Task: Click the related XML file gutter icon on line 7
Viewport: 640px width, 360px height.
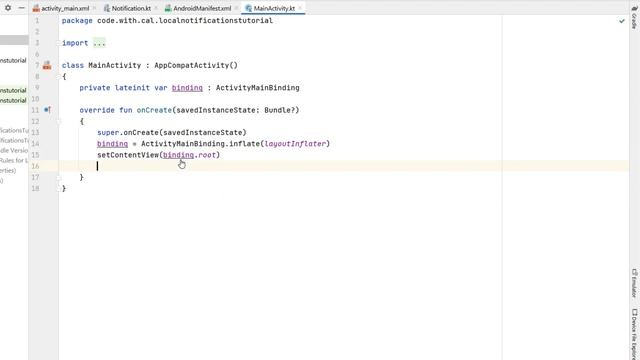Action: click(x=47, y=65)
